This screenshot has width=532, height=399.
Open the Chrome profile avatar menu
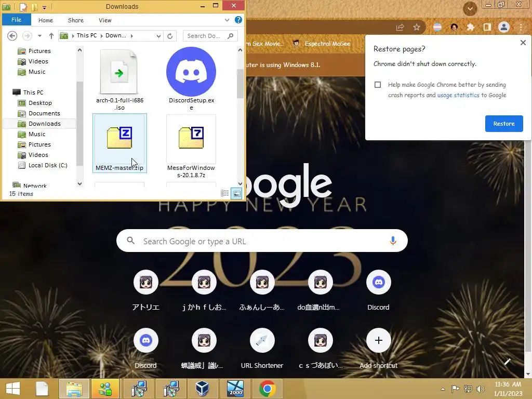pyautogui.click(x=504, y=27)
